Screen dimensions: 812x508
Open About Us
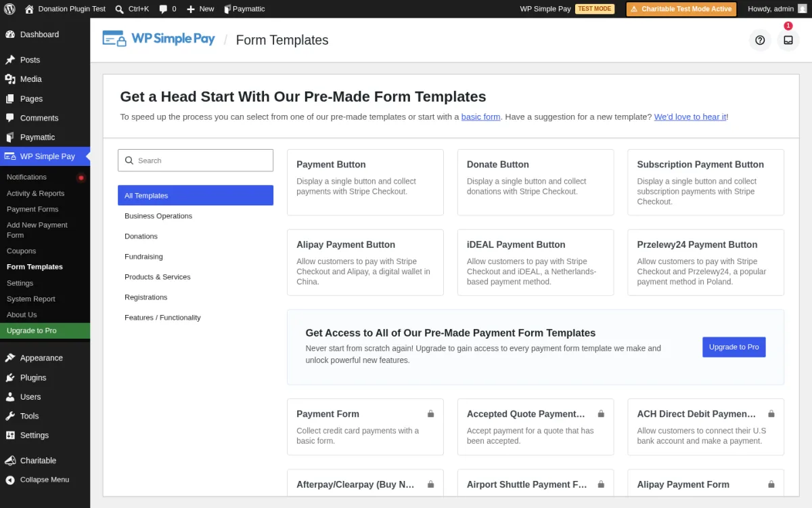[x=45, y=314]
